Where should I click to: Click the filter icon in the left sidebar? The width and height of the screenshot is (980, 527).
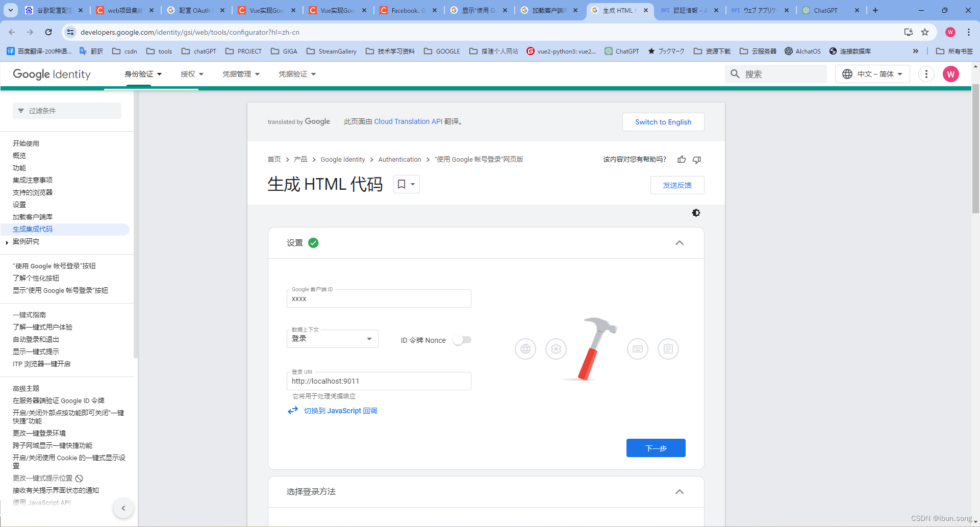coord(21,110)
